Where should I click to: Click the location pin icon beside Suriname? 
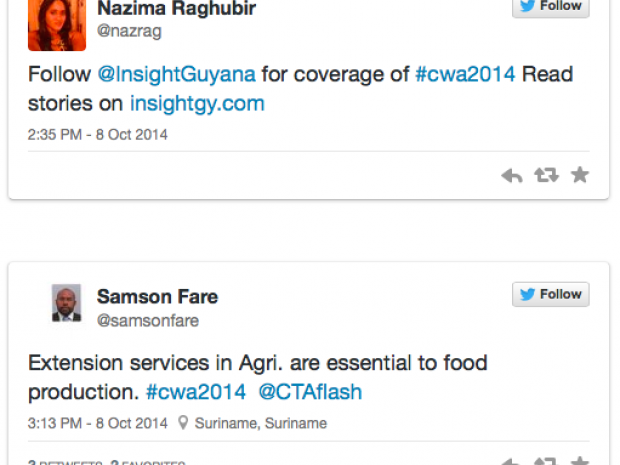click(x=183, y=423)
